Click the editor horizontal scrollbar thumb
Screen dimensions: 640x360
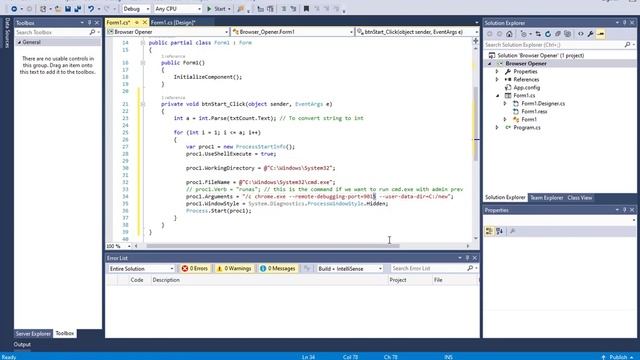(273, 246)
